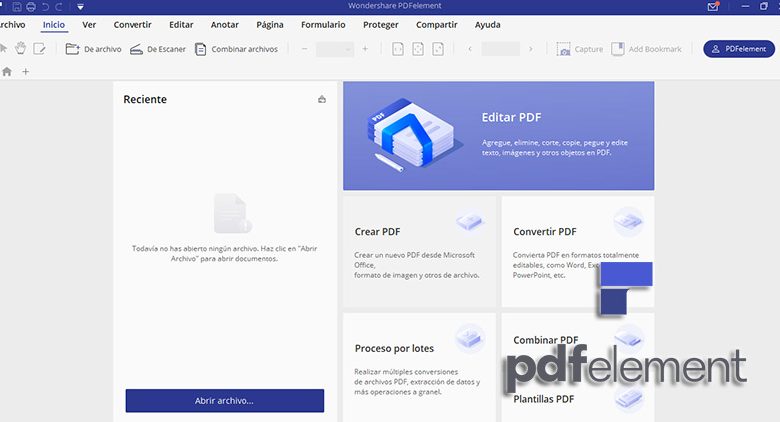The image size is (780, 422).
Task: Open the Ver menu
Action: (x=89, y=24)
